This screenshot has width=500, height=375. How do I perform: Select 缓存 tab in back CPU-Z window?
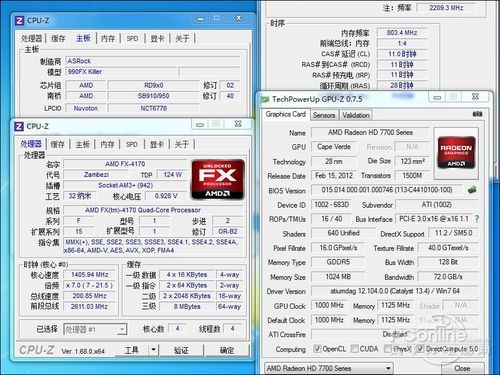tap(58, 38)
